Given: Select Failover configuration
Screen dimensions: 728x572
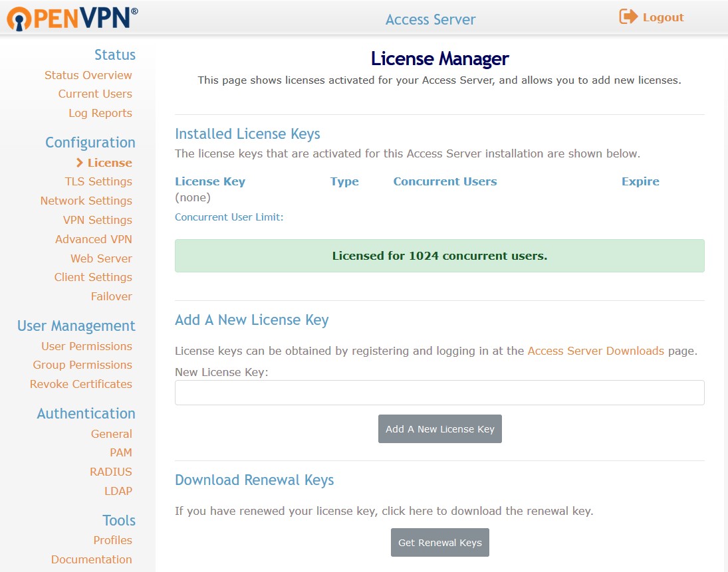Looking at the screenshot, I should (x=112, y=296).
